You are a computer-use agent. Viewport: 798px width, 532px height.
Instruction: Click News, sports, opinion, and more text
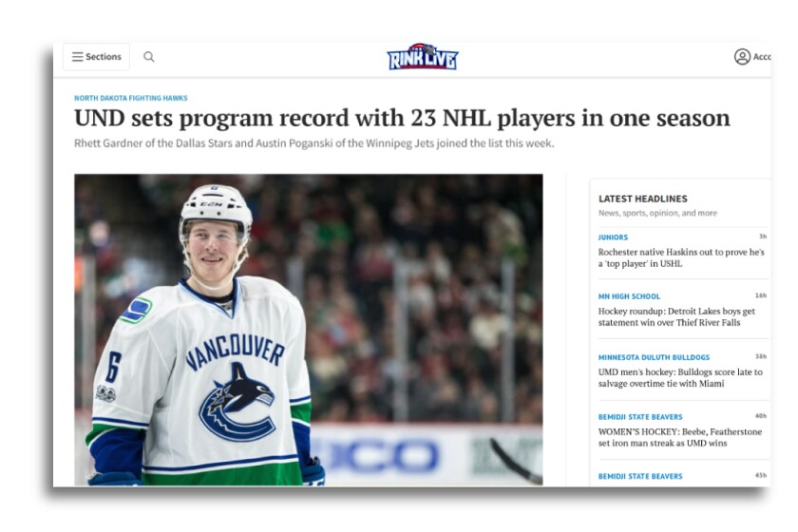[x=657, y=213]
